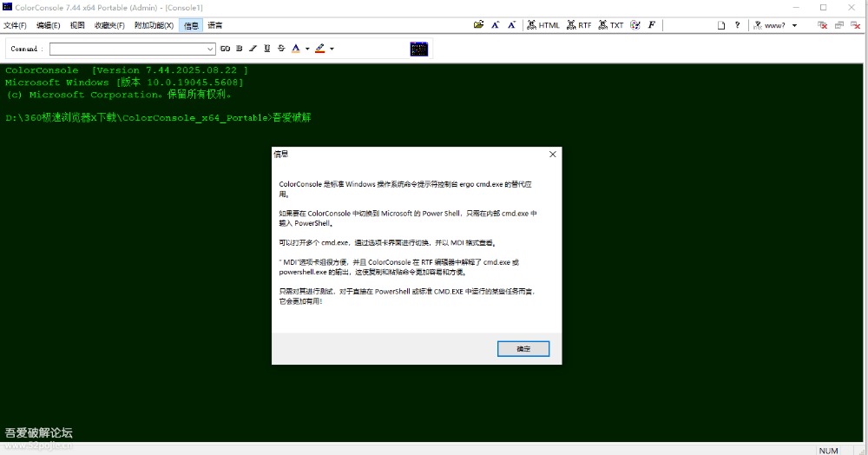Export console output as RTF
Viewport: 868px width, 455px height.
(x=579, y=25)
